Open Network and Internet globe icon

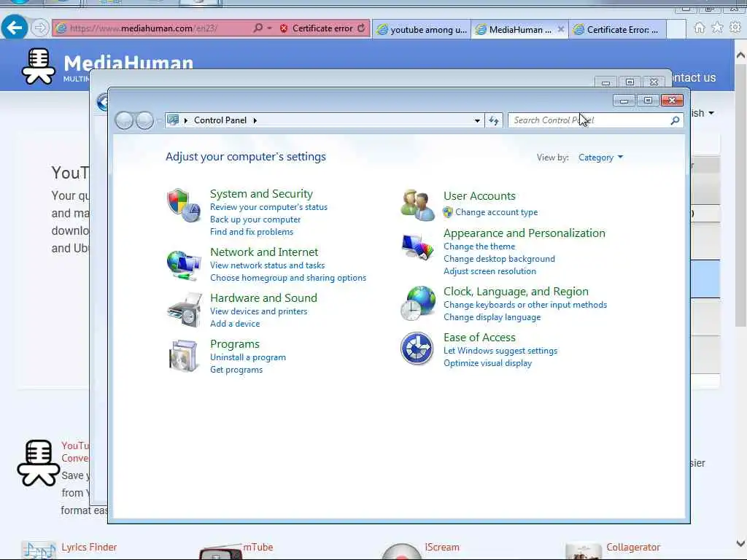coord(184,265)
